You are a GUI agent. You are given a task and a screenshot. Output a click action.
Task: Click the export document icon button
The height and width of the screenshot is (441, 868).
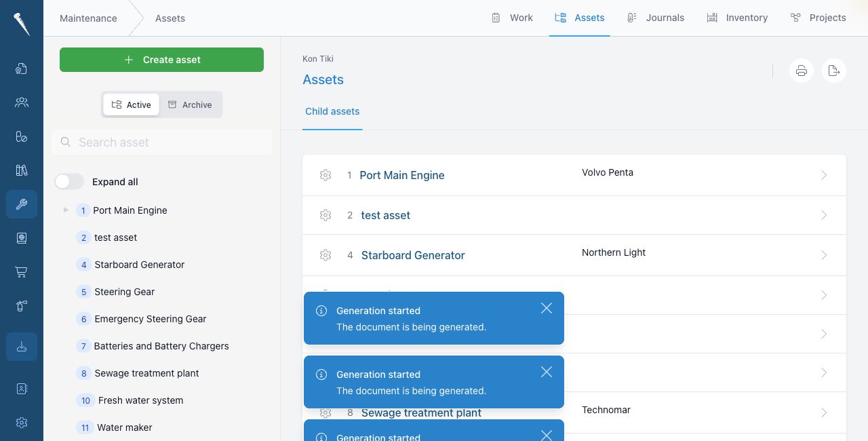[834, 71]
